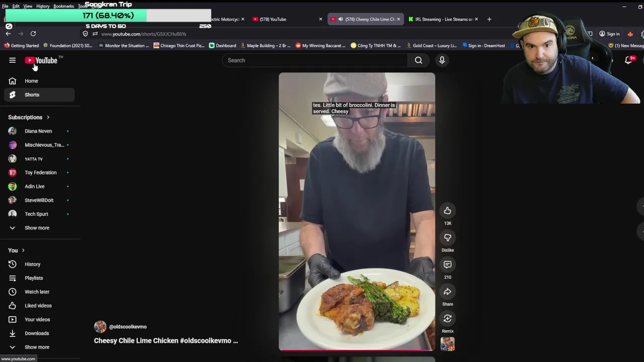Click the Cheesy Chile Lime Chicken title
Viewport: 644px width, 362px height.
pyautogui.click(x=166, y=341)
